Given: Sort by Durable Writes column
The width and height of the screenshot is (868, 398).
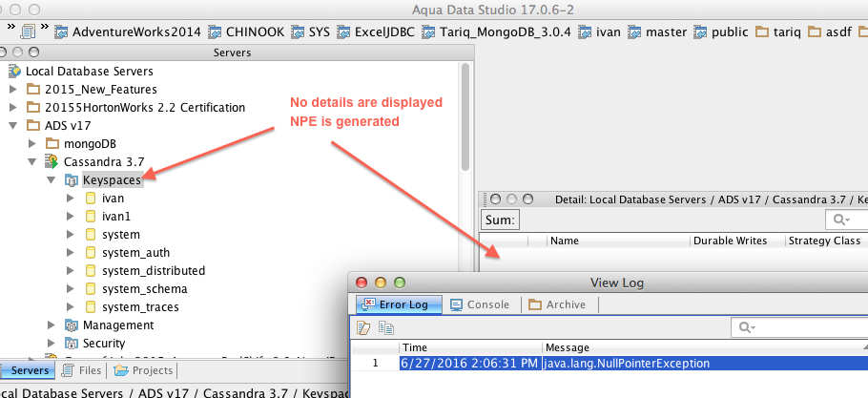Looking at the screenshot, I should click(x=737, y=241).
